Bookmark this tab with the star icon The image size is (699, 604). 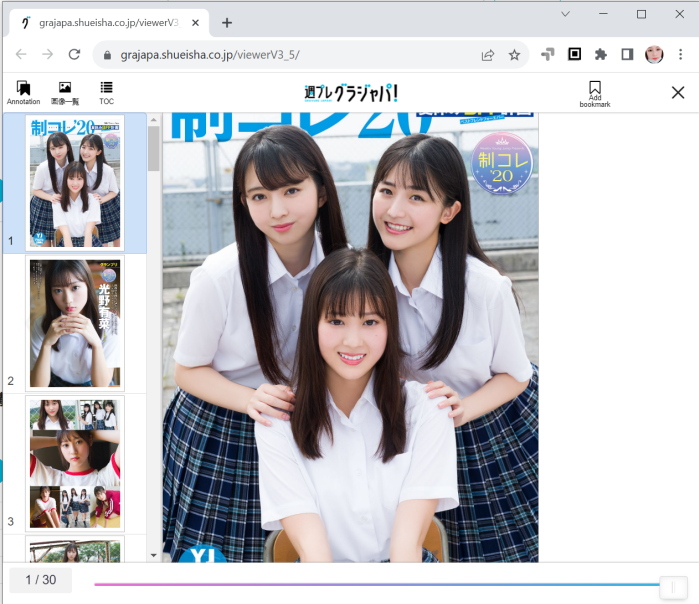514,55
